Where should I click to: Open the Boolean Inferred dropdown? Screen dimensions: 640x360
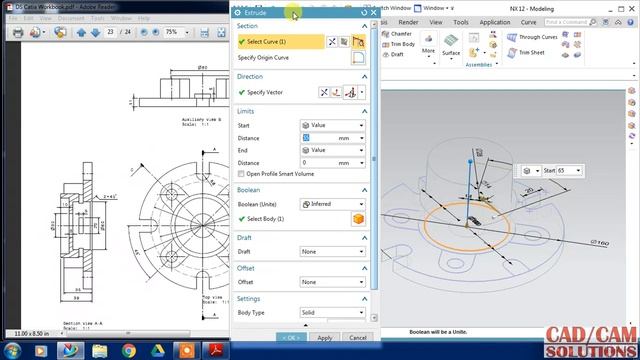point(333,204)
